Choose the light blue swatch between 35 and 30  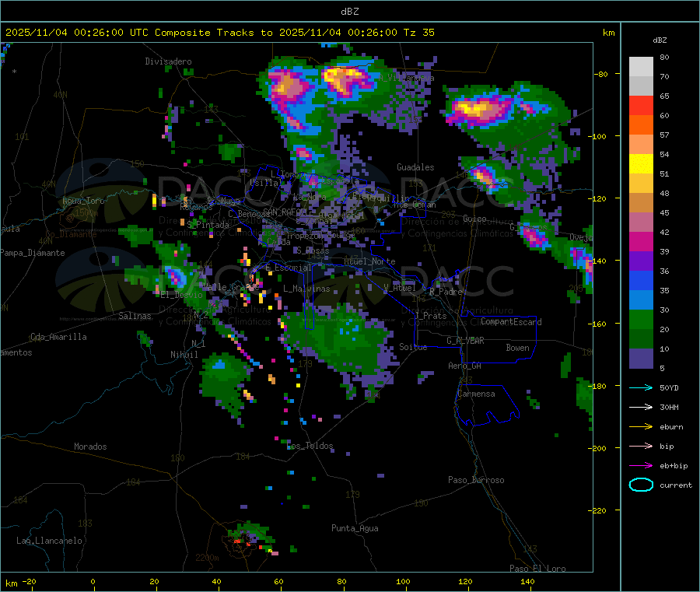coord(641,300)
